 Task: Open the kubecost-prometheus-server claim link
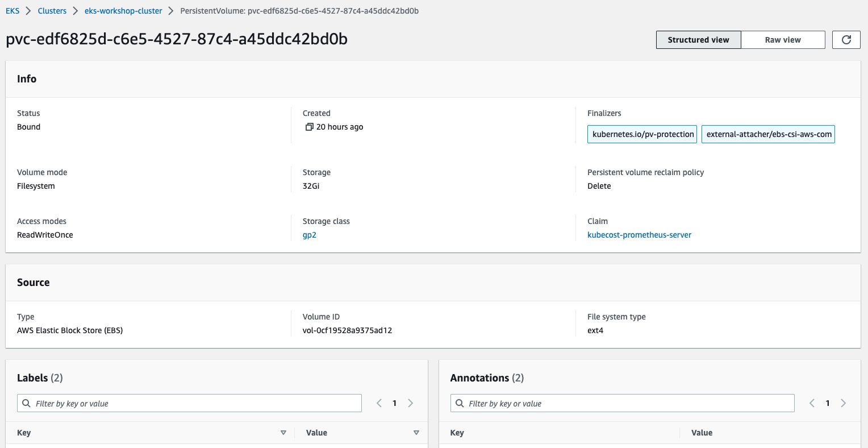click(x=639, y=235)
